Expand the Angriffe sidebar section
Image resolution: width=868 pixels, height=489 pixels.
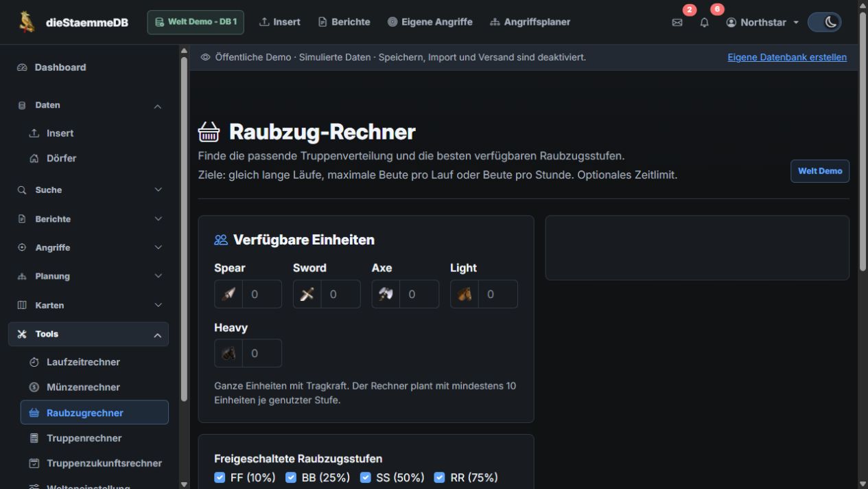pyautogui.click(x=89, y=247)
